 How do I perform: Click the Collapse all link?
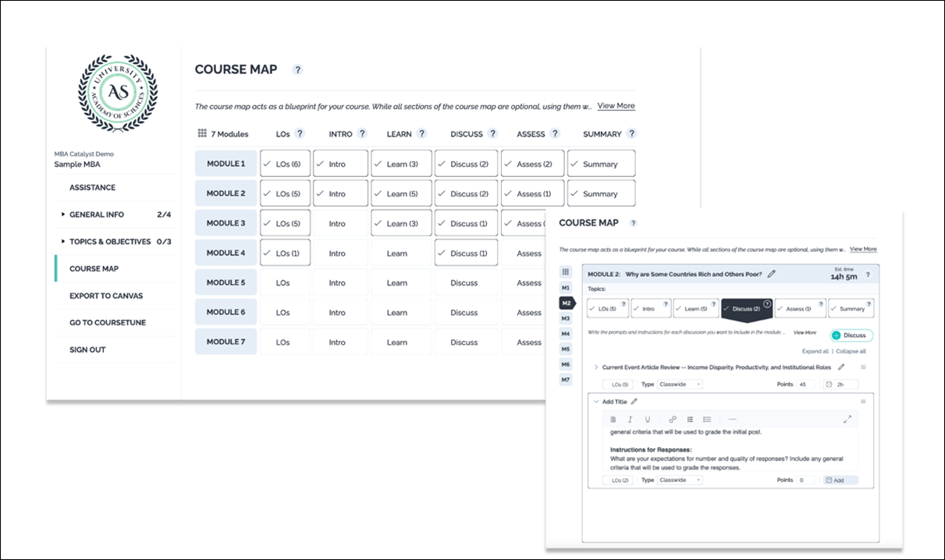(851, 352)
